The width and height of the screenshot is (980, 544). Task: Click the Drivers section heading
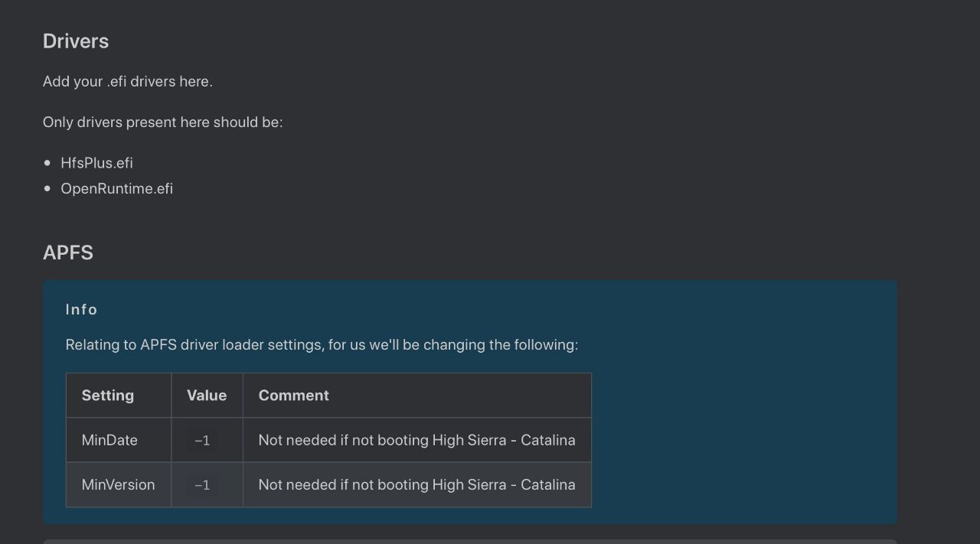click(76, 41)
